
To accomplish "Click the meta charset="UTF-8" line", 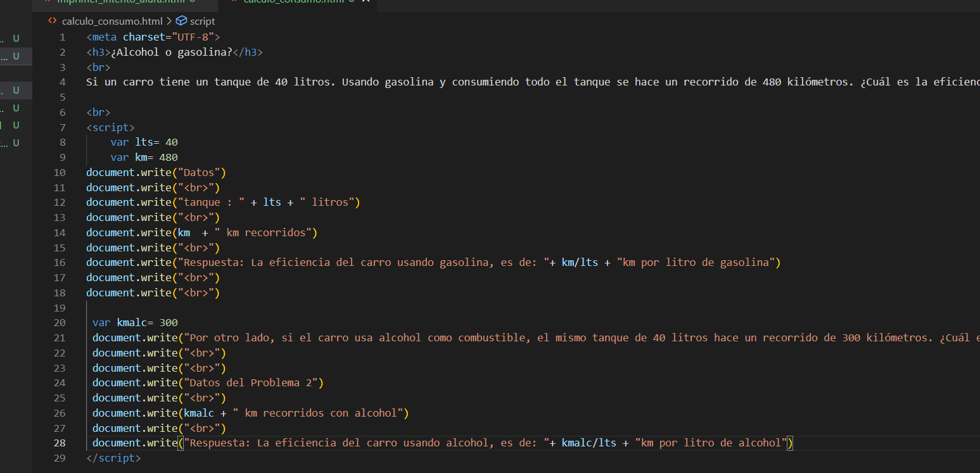I will click(x=153, y=37).
